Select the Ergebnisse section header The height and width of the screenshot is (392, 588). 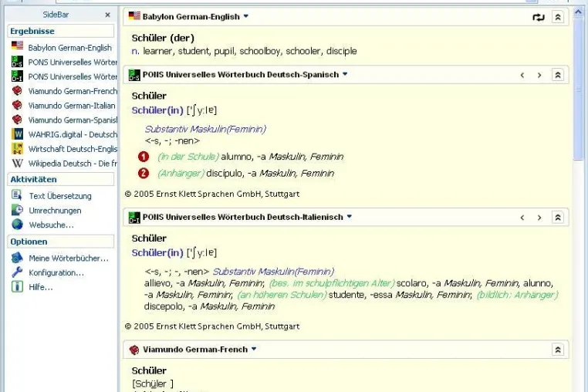[61, 31]
